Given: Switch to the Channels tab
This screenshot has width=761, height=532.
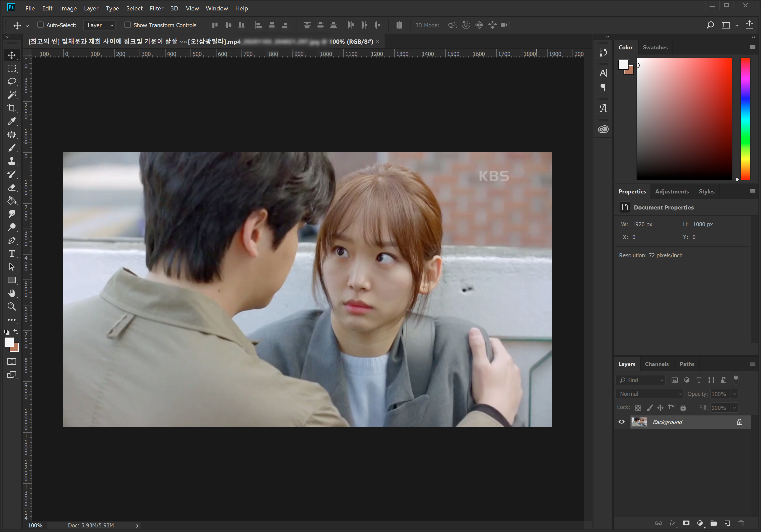Looking at the screenshot, I should (657, 364).
